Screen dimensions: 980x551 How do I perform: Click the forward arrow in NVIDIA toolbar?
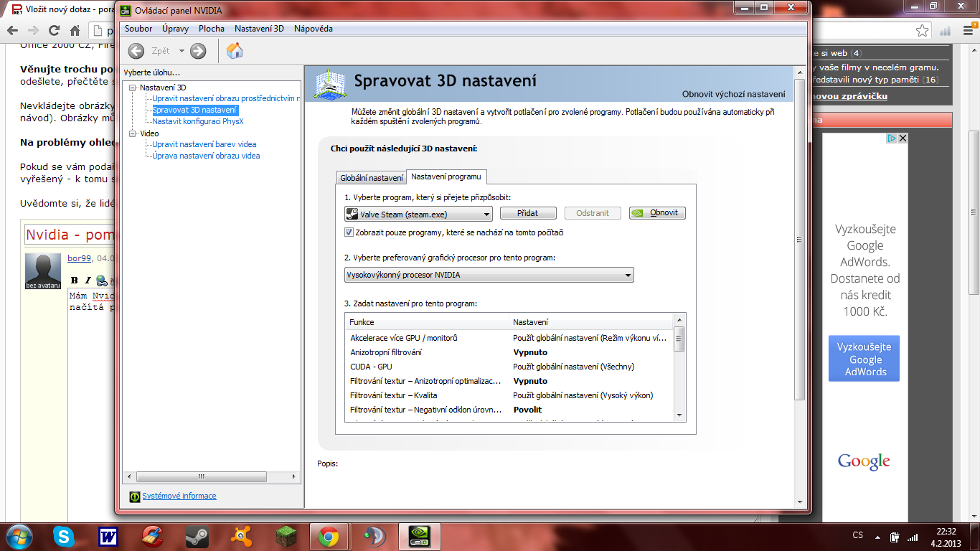pos(198,51)
